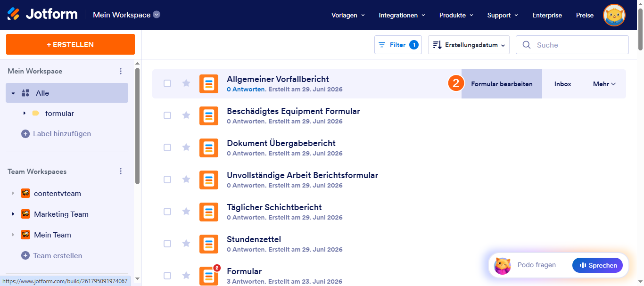644x286 pixels.
Task: Click the Beschädigtes Equipment Formular form icon
Action: [209, 116]
